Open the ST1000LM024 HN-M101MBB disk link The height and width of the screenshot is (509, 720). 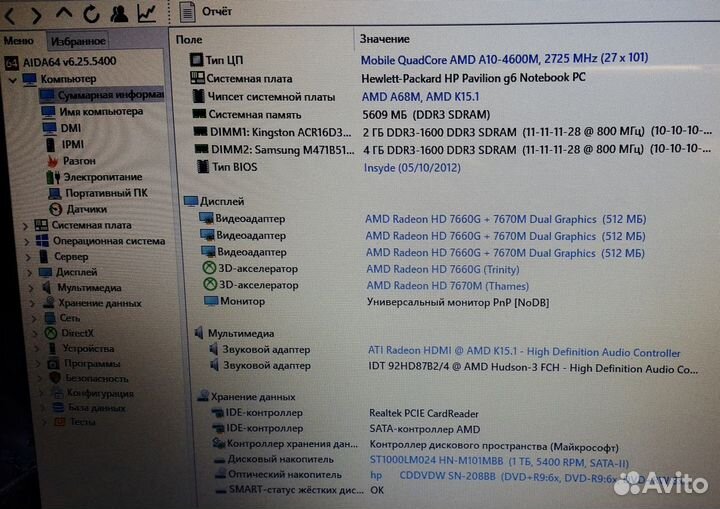click(499, 462)
